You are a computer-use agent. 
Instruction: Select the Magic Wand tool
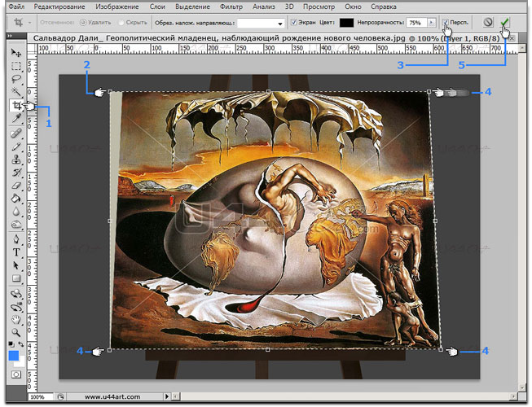pyautogui.click(x=16, y=92)
